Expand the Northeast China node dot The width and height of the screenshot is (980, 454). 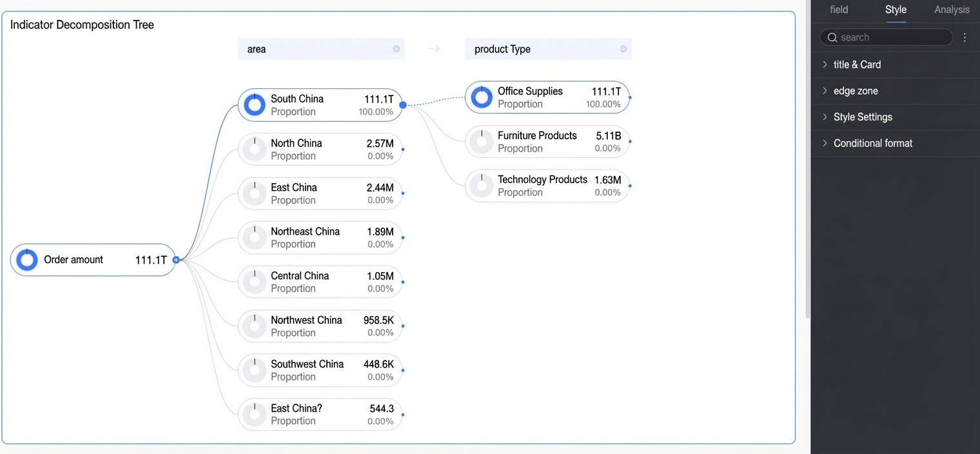(x=403, y=237)
